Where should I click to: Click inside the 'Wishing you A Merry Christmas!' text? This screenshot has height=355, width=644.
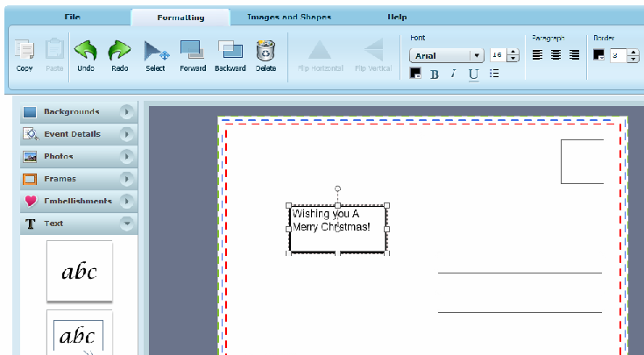click(330, 220)
